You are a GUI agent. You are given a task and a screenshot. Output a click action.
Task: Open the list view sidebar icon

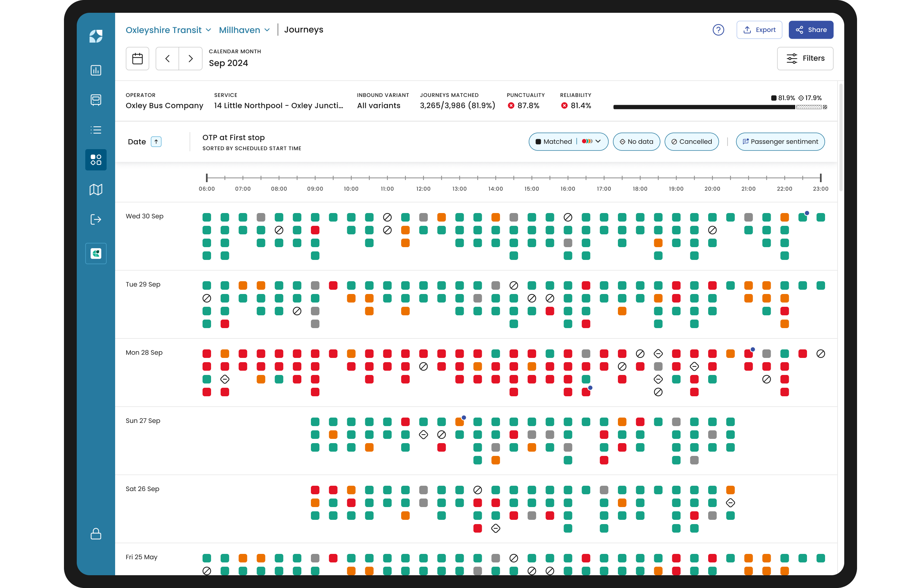[96, 130]
